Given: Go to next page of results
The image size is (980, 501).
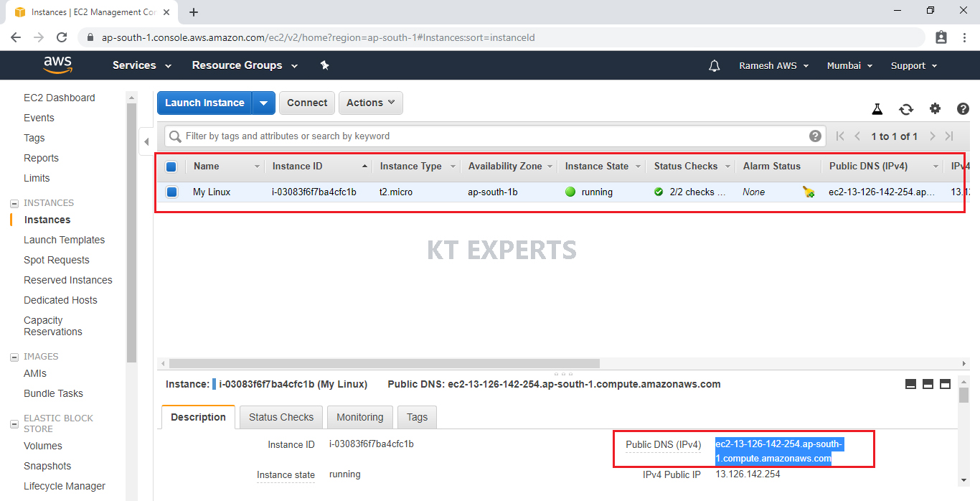Looking at the screenshot, I should click(932, 136).
